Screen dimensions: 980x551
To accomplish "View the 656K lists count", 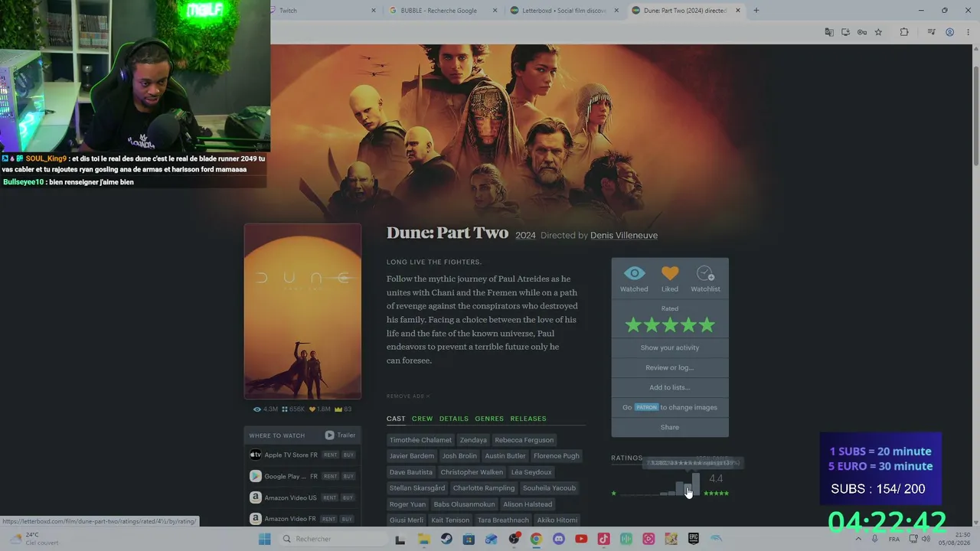I will coord(293,409).
